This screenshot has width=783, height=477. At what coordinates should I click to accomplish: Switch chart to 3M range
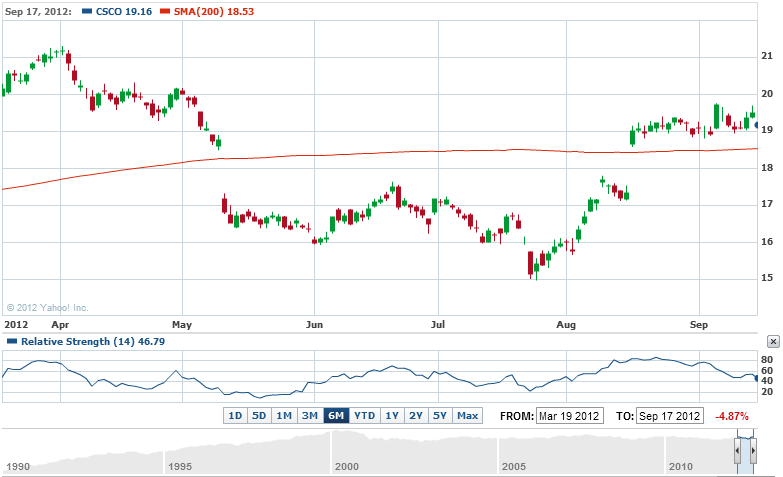point(310,416)
